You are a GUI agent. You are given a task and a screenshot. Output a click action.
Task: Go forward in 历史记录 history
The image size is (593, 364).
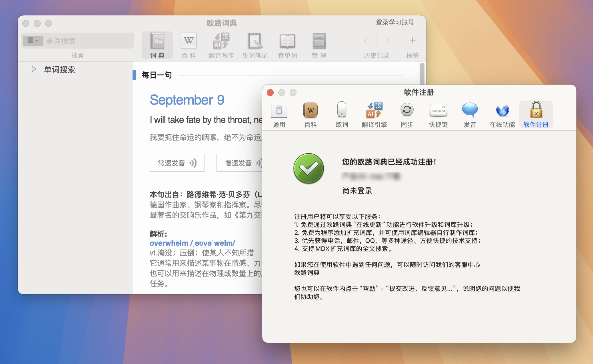387,40
